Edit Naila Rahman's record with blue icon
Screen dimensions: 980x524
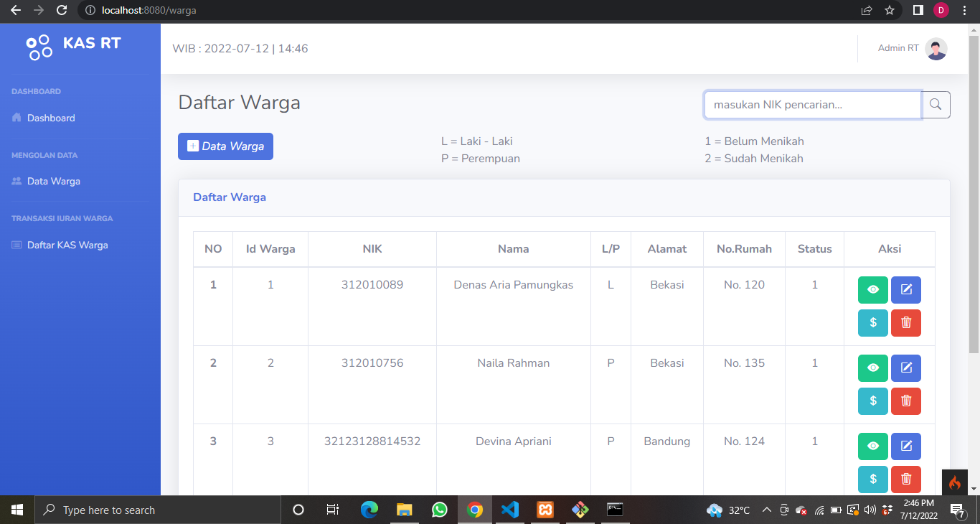coord(905,368)
